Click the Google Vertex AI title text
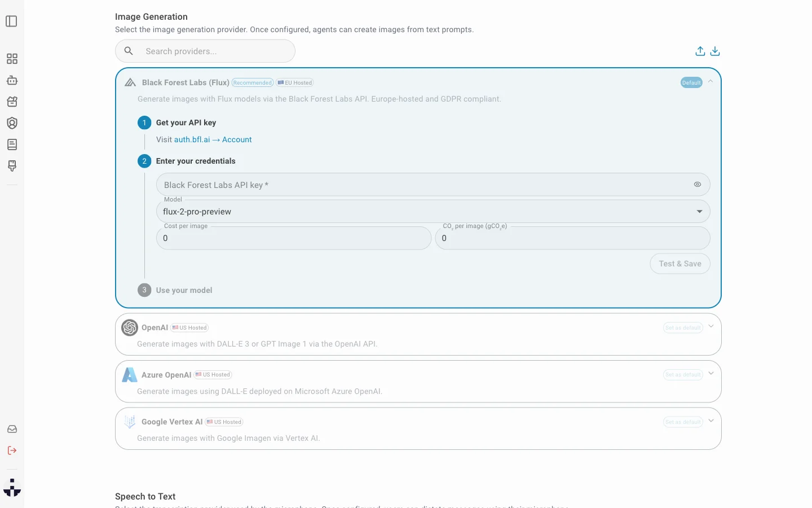 [x=172, y=422]
